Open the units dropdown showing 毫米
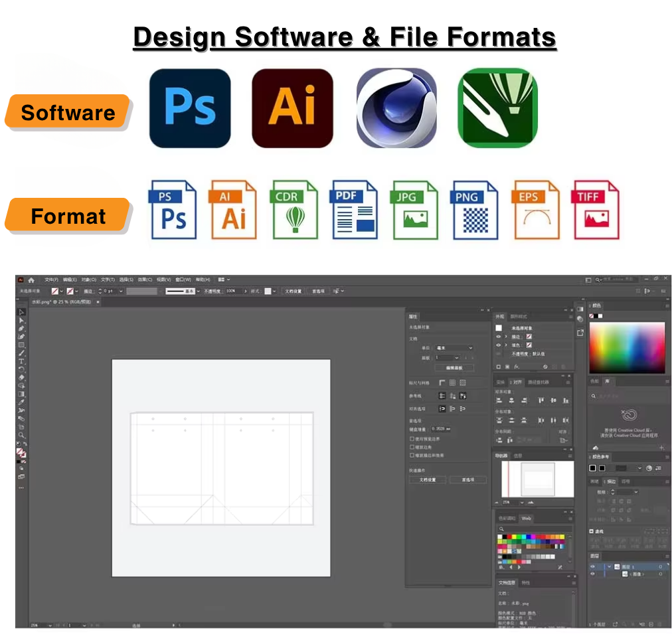This screenshot has width=672, height=634. point(454,348)
